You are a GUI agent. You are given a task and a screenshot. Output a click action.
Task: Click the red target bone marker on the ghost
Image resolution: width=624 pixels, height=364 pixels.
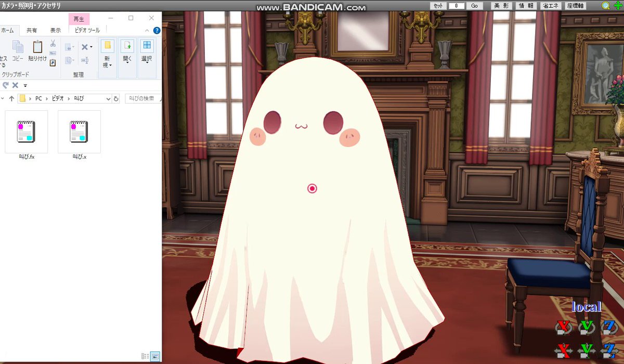click(x=312, y=188)
